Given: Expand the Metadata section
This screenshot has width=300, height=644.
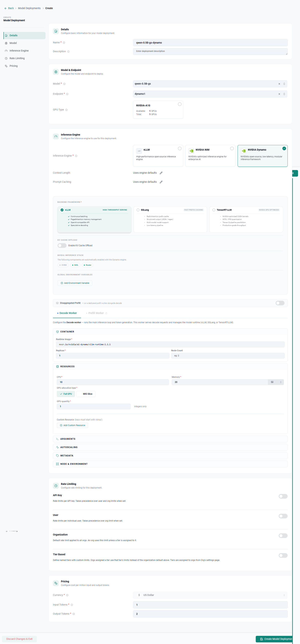Looking at the screenshot, I should (x=170, y=456).
